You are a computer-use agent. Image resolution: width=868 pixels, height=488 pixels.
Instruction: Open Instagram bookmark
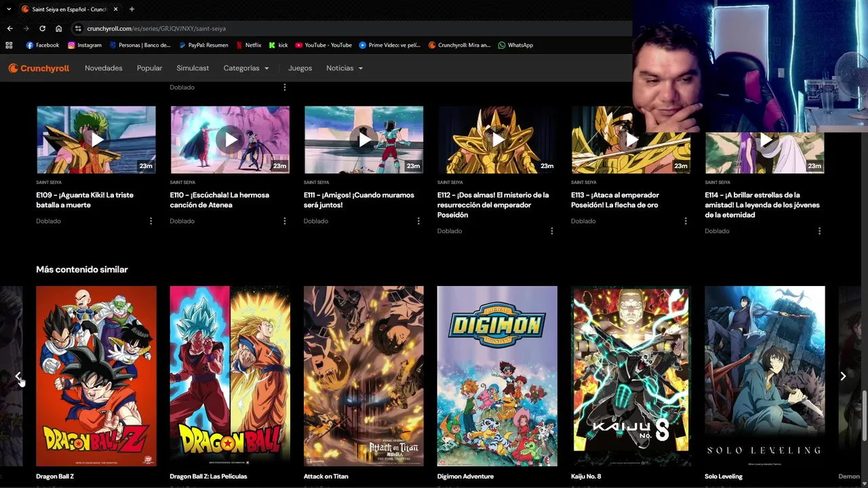(85, 45)
